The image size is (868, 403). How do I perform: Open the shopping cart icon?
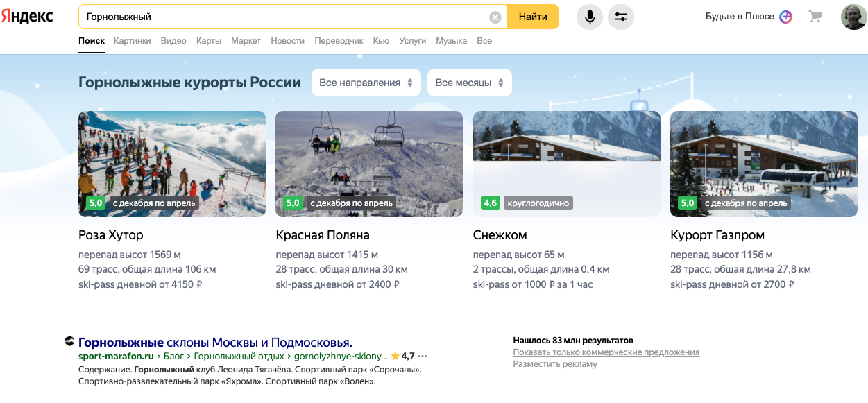[815, 17]
